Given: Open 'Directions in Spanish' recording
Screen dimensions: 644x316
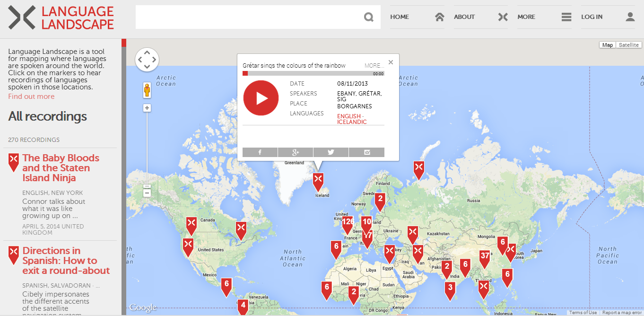Looking at the screenshot, I should pos(66,261).
